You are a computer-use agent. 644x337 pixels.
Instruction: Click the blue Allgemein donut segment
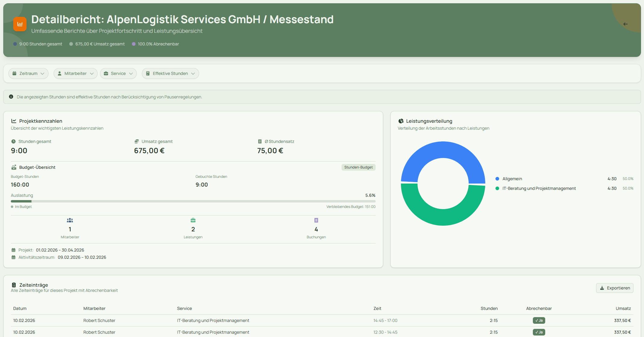pyautogui.click(x=443, y=150)
